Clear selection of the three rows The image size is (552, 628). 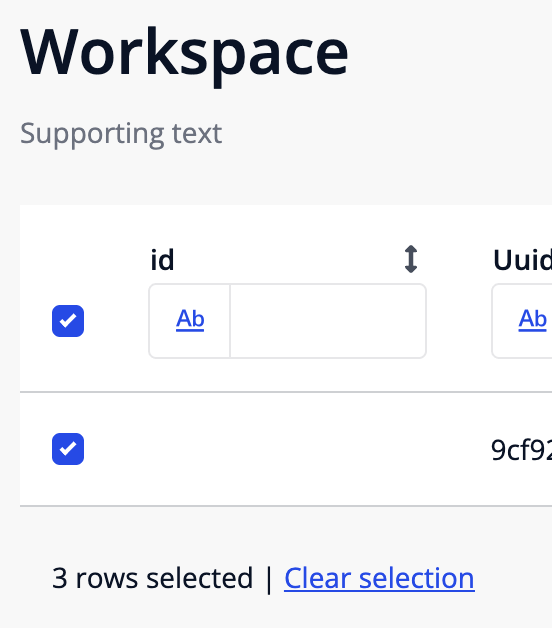[379, 578]
